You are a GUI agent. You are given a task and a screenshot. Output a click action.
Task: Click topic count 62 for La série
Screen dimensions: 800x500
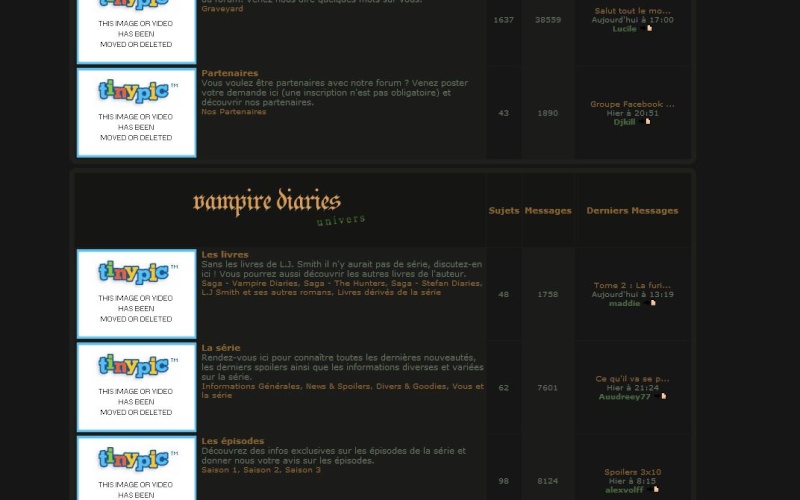click(x=504, y=388)
